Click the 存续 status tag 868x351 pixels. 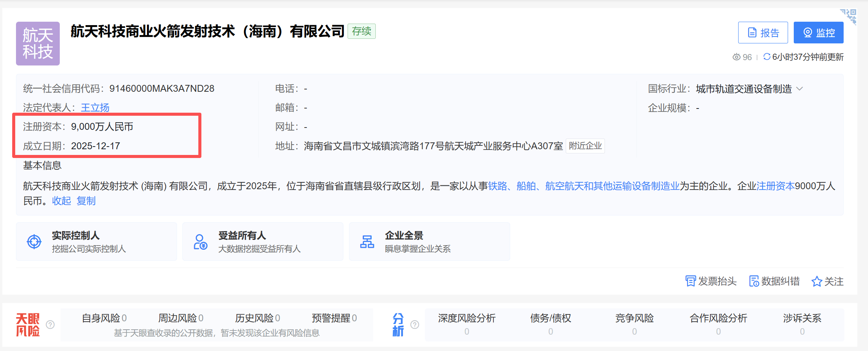point(362,31)
